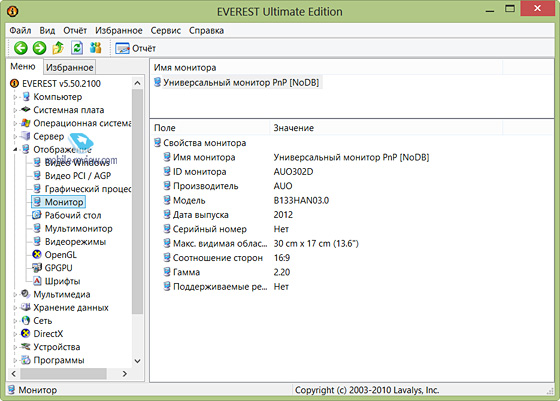Select the Сеть network globe icon

coord(26,320)
